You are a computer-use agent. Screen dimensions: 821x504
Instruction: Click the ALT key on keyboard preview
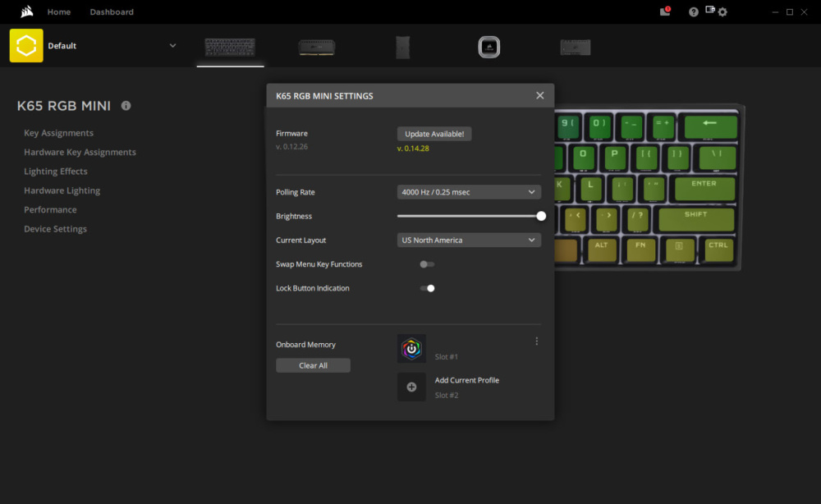tap(601, 250)
